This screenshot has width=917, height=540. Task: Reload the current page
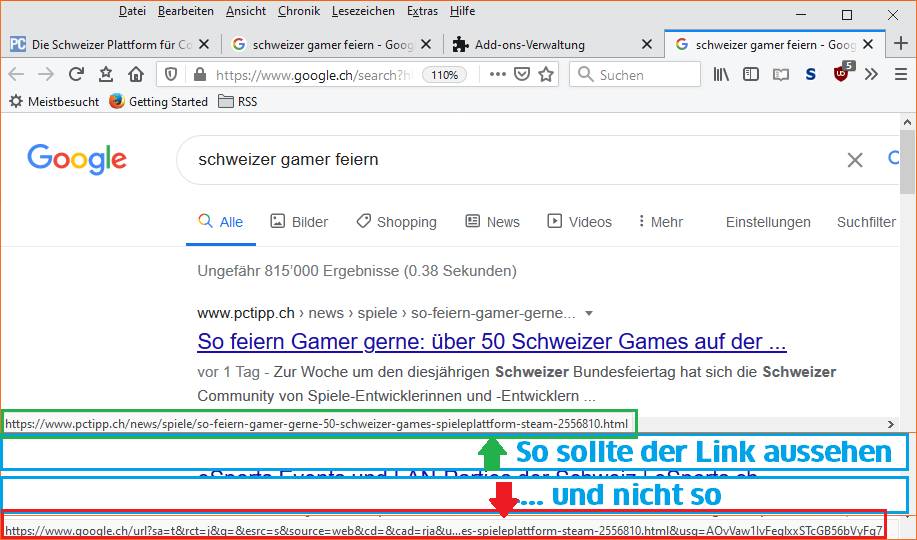click(75, 74)
